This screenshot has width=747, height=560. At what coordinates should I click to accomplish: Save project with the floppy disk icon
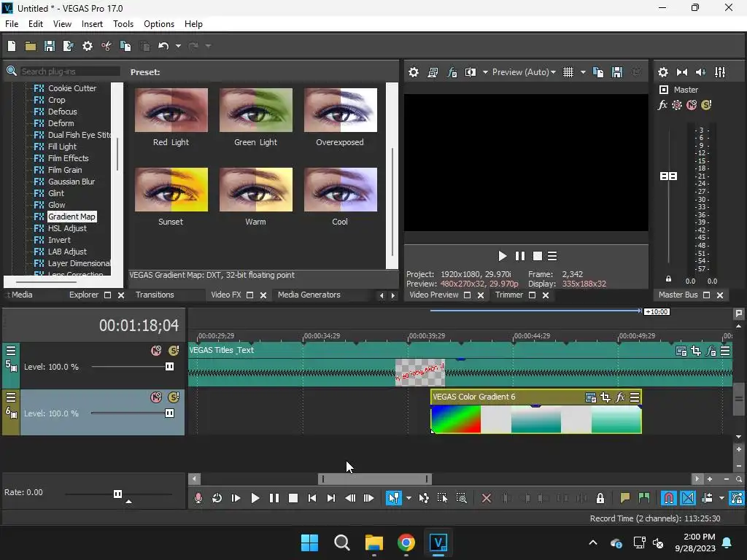49,46
